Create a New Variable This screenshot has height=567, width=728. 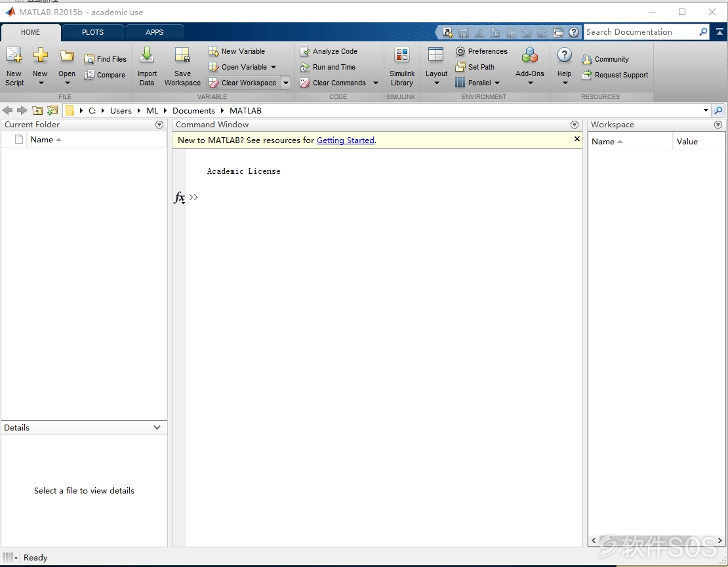237,51
